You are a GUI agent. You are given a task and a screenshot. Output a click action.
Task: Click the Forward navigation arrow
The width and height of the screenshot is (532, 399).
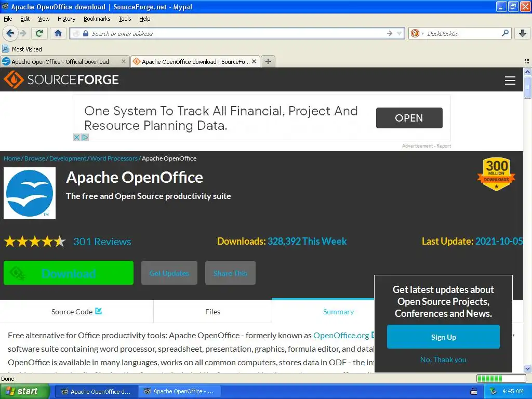click(23, 33)
